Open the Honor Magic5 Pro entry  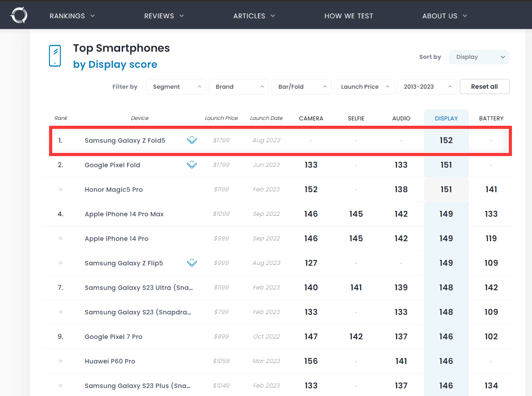[114, 190]
